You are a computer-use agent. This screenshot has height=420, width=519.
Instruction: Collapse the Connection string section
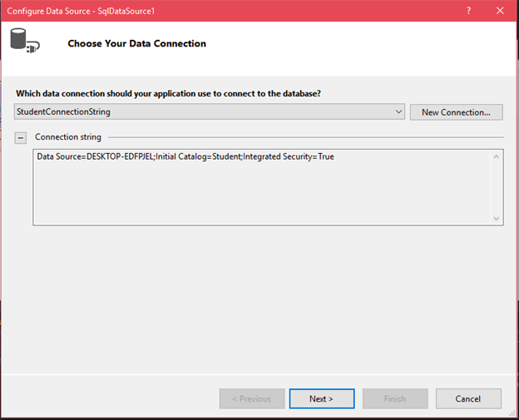21,137
